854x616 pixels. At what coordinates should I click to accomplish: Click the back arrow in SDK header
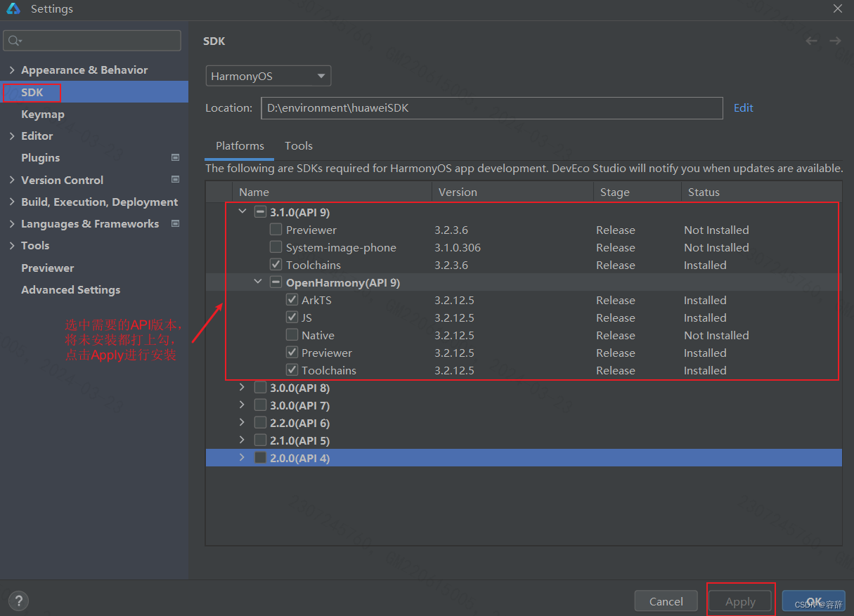(812, 41)
